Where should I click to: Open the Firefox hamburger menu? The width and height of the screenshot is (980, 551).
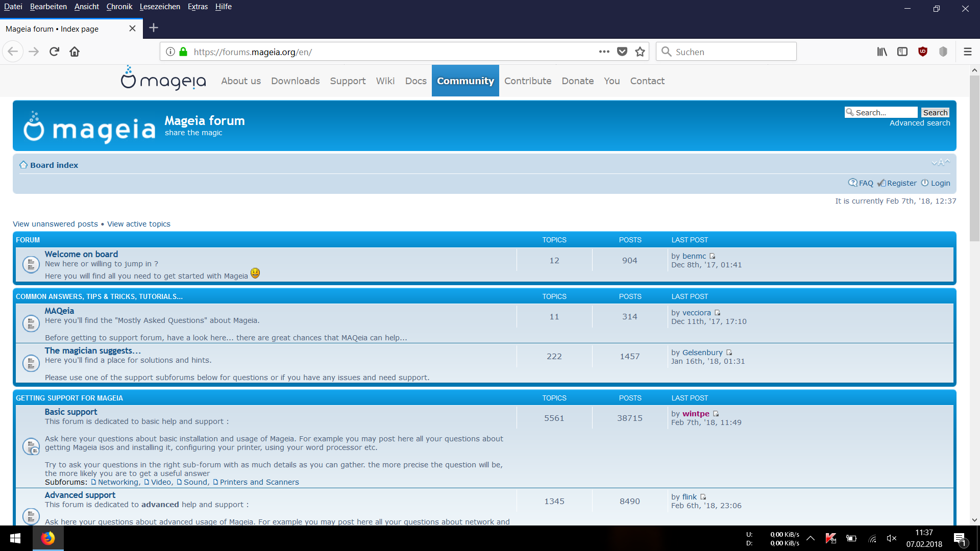coord(967,52)
